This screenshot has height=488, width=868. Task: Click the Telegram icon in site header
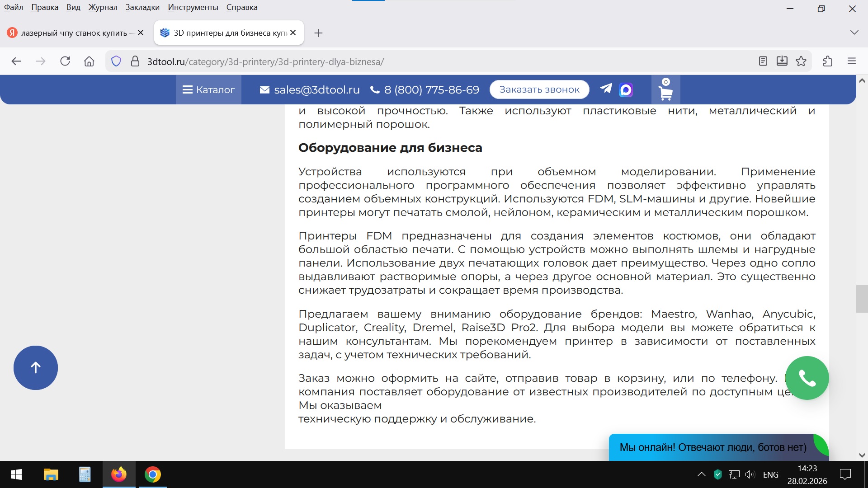click(x=606, y=89)
